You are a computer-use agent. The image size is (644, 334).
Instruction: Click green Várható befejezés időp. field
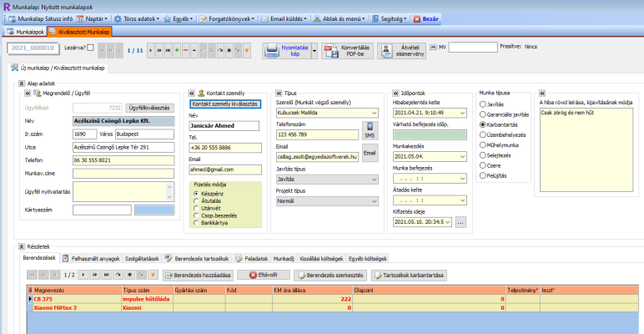click(x=430, y=134)
